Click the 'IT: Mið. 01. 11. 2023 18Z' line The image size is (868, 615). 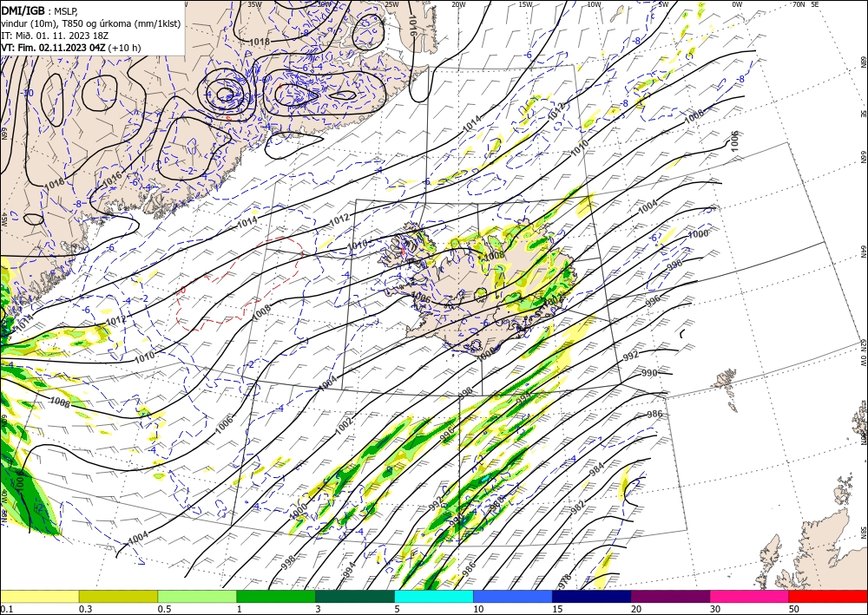click(55, 36)
